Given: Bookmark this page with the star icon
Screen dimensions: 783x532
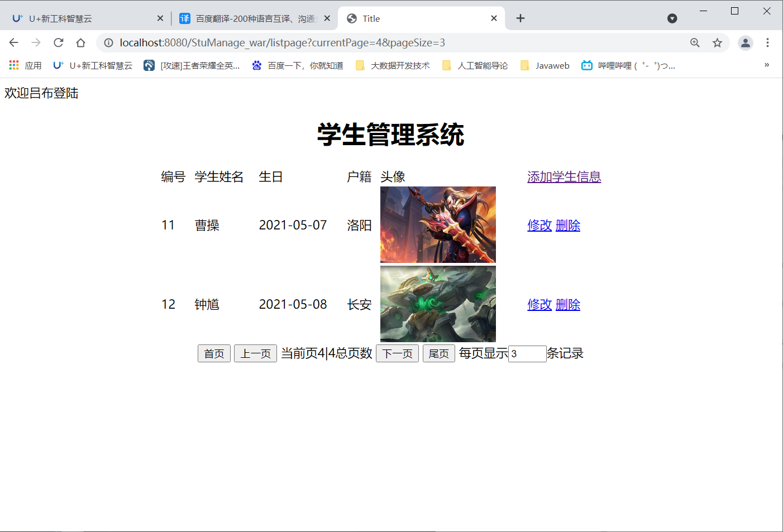Looking at the screenshot, I should (x=717, y=43).
